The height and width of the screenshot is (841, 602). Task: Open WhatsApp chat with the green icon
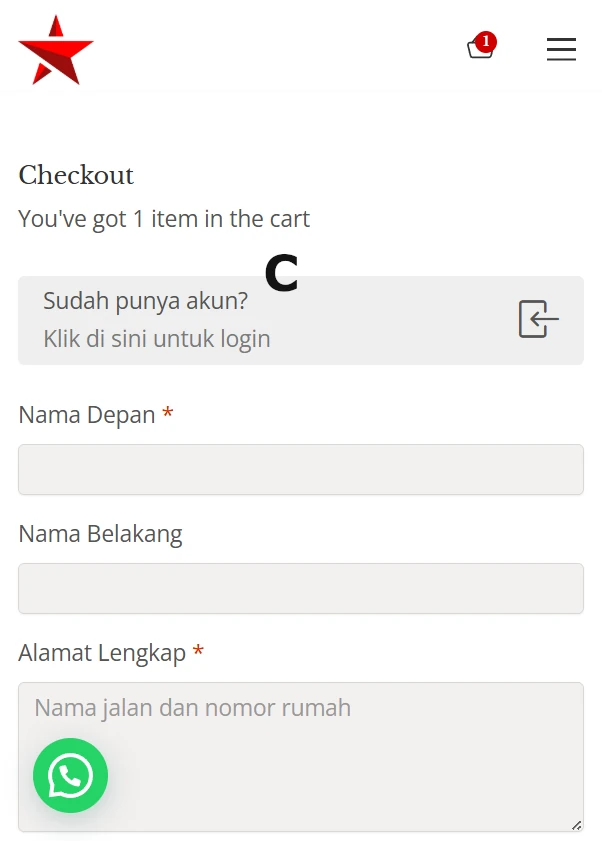(70, 776)
